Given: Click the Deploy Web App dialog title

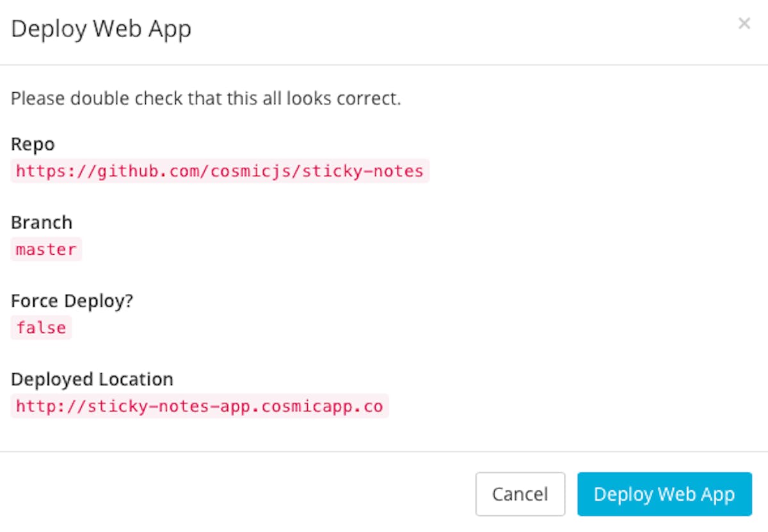Looking at the screenshot, I should coord(101,29).
